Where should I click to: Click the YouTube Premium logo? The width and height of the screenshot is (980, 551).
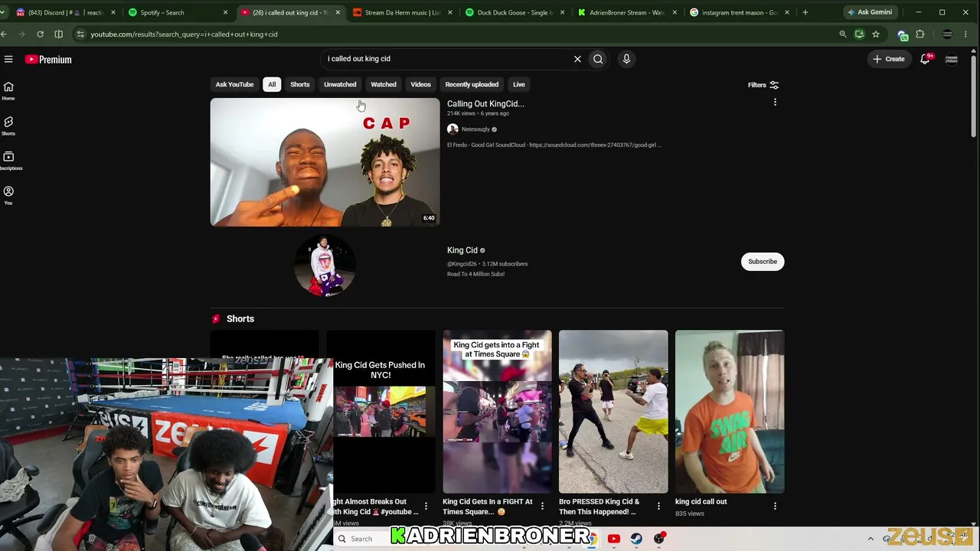[48, 59]
